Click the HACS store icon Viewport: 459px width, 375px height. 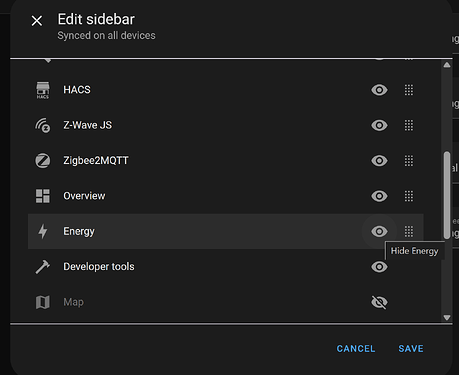tap(43, 90)
